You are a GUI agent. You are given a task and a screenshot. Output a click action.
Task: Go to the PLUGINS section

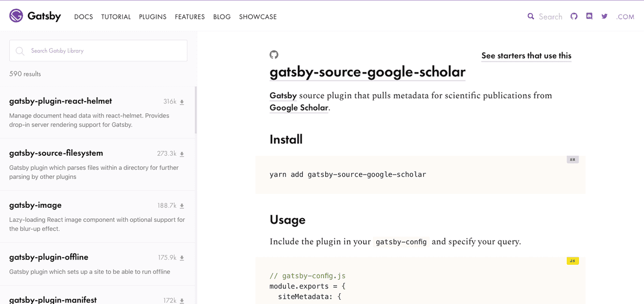pyautogui.click(x=152, y=17)
